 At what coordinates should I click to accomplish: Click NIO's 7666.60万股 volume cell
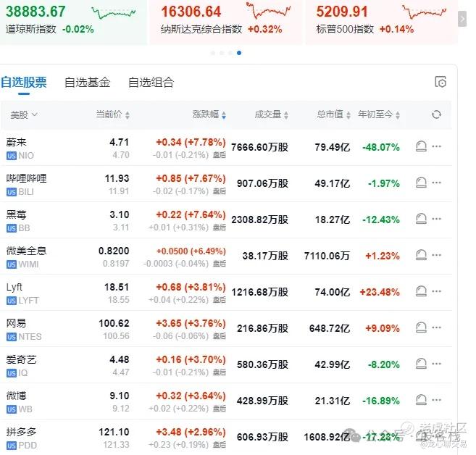(259, 147)
